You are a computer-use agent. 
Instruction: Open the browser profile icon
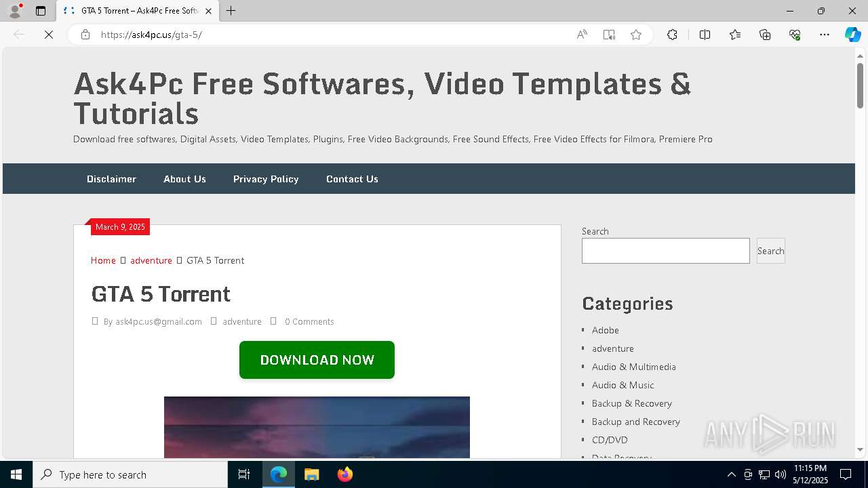(15, 11)
